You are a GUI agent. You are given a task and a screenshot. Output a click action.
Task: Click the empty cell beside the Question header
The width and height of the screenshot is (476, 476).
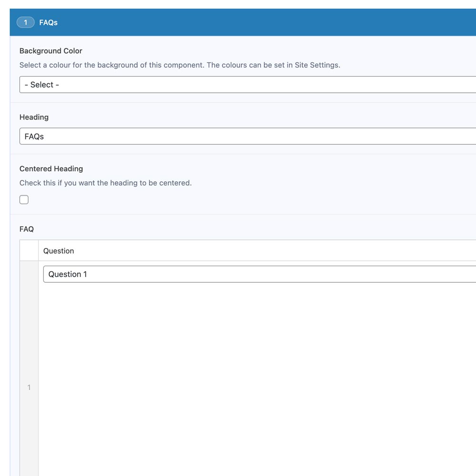point(29,250)
